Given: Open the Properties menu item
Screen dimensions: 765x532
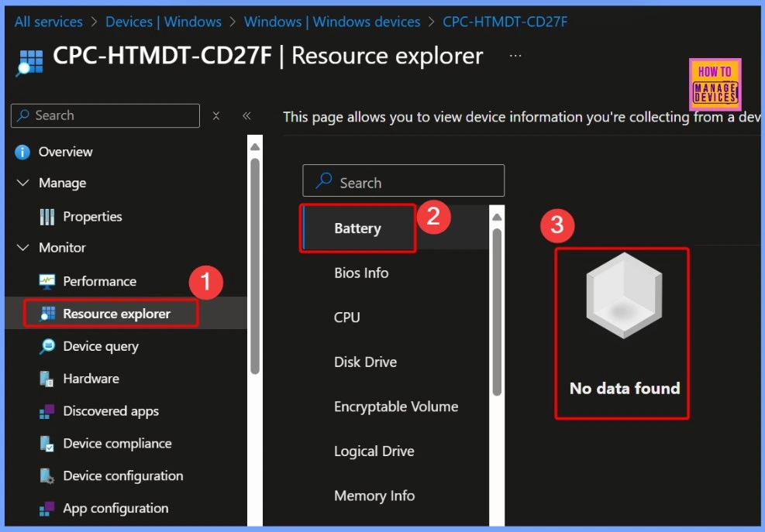Looking at the screenshot, I should coord(92,217).
